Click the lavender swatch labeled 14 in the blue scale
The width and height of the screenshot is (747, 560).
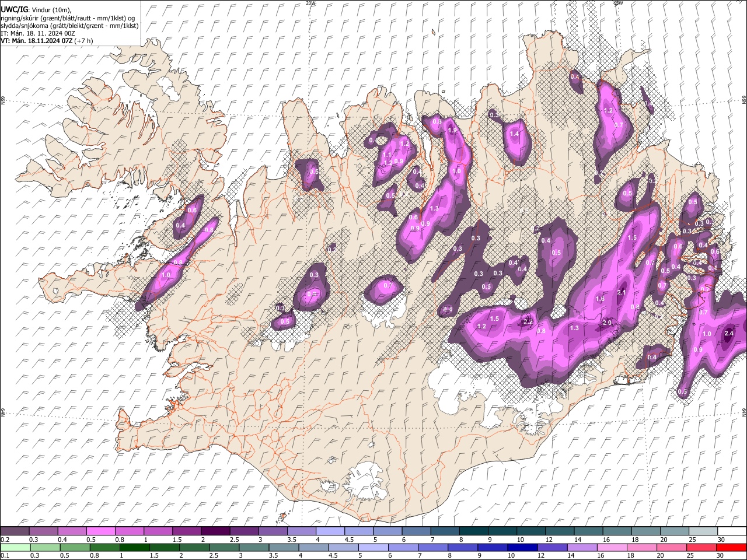tap(581, 547)
